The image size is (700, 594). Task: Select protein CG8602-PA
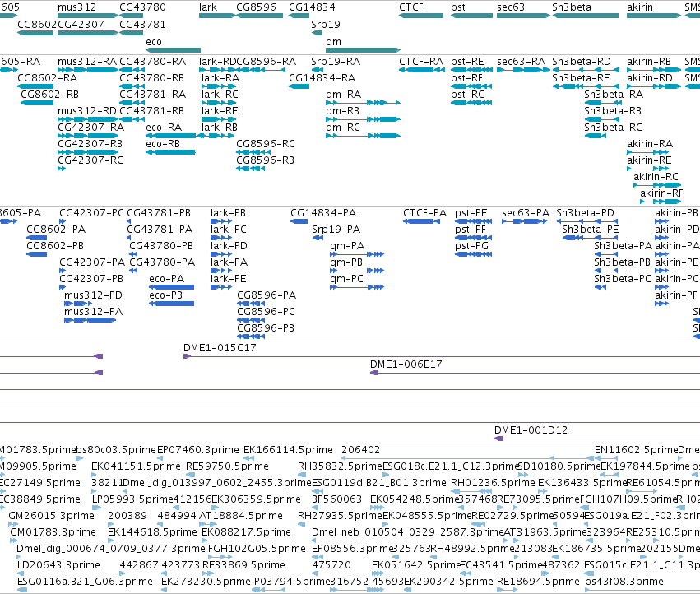click(37, 238)
